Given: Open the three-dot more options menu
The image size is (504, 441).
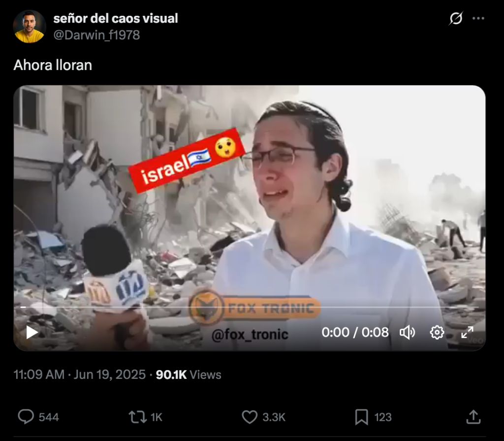Looking at the screenshot, I should tap(478, 18).
